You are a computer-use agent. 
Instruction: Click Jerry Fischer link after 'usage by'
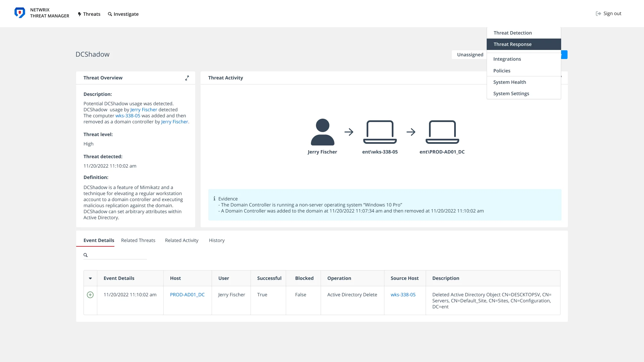(144, 110)
